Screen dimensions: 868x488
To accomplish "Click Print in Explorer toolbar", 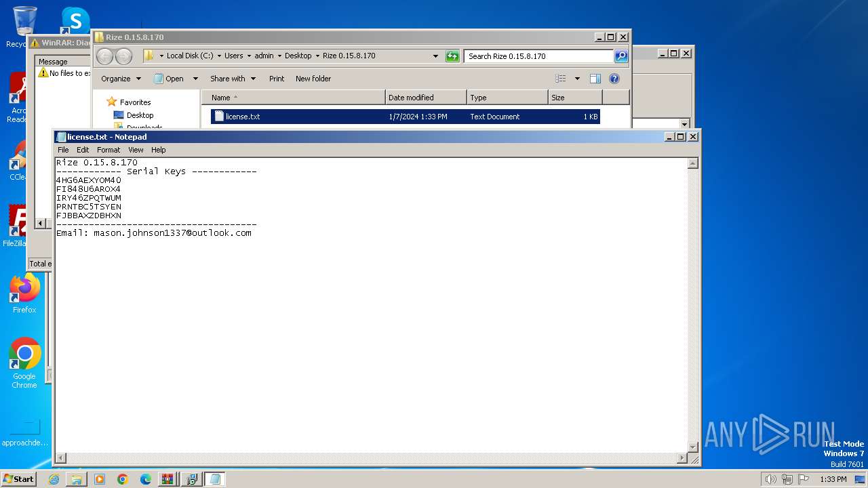I will [x=277, y=79].
